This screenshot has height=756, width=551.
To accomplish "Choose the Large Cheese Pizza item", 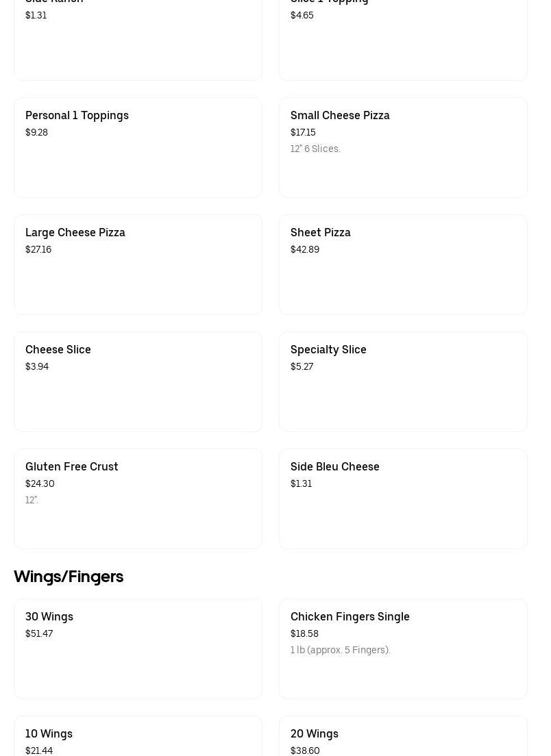I will (x=138, y=264).
